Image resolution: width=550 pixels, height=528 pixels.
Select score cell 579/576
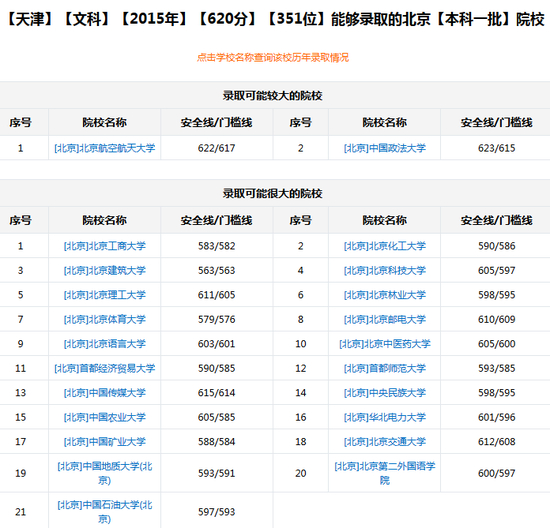tap(216, 319)
